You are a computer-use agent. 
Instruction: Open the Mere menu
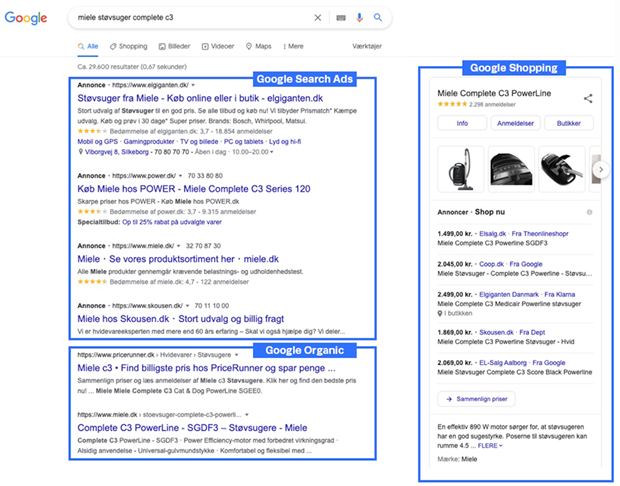pos(293,46)
